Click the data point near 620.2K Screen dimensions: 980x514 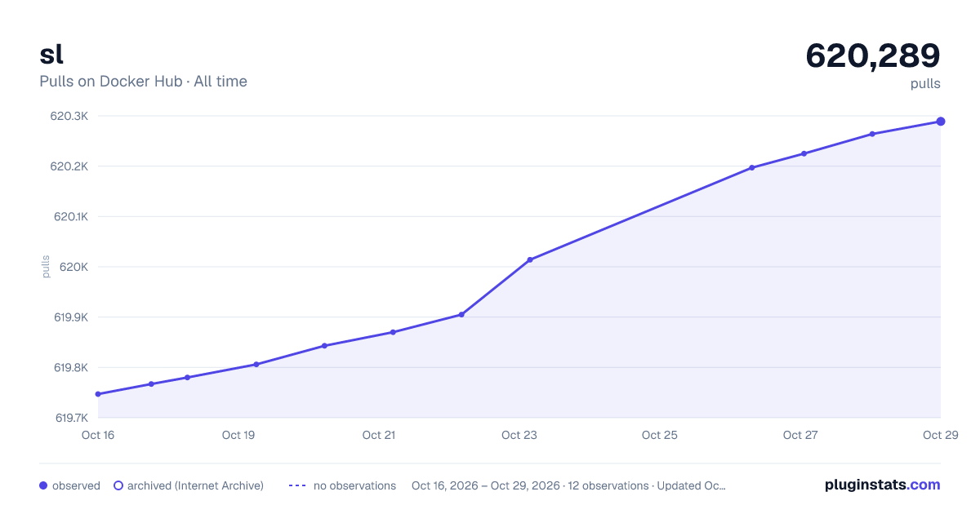pos(751,168)
